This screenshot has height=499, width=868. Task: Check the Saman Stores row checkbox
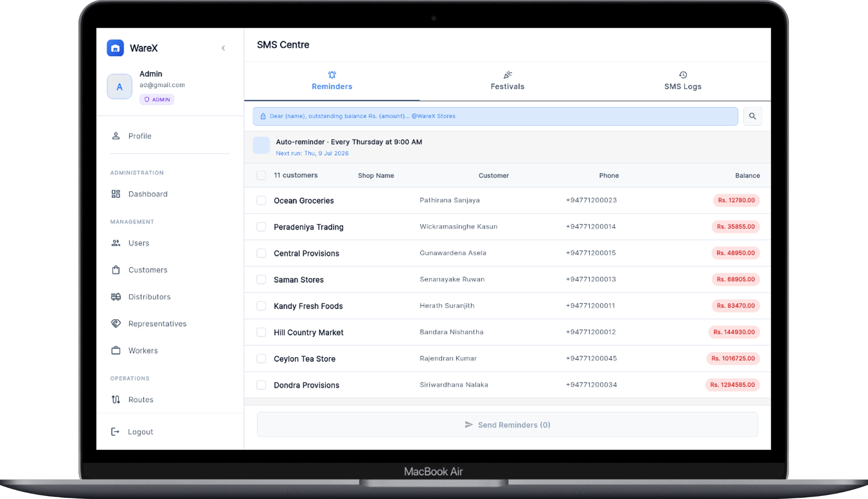pos(261,280)
